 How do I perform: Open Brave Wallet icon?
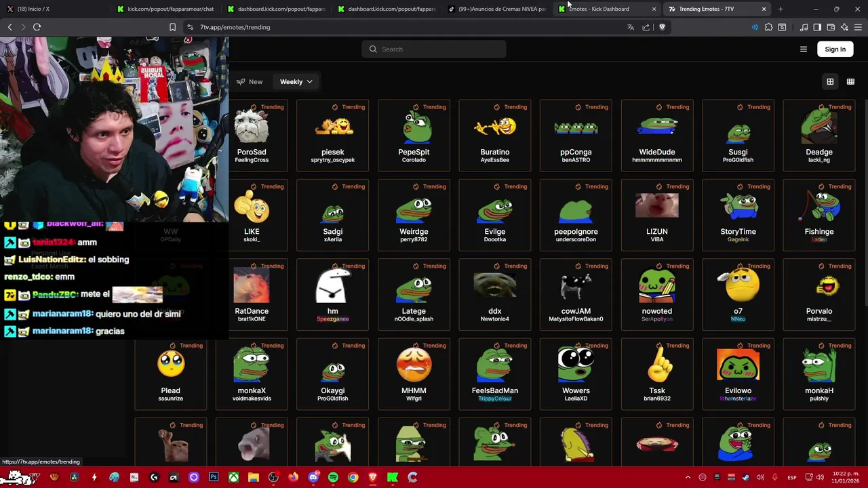831,27
